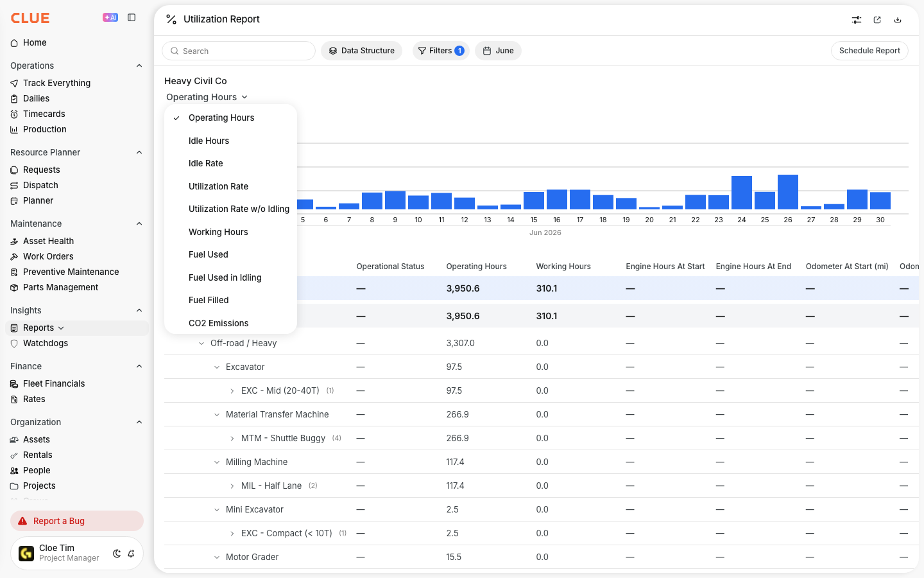This screenshot has width=924, height=578.
Task: Click the Schedule Report button
Action: 869,51
